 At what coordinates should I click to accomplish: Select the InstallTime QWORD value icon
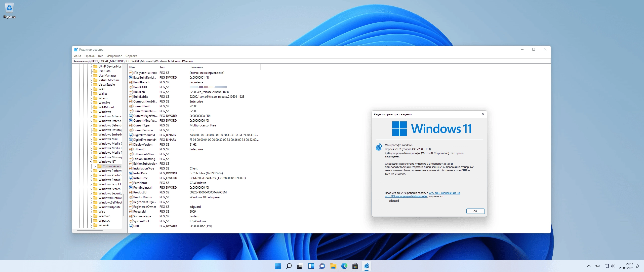(131, 178)
